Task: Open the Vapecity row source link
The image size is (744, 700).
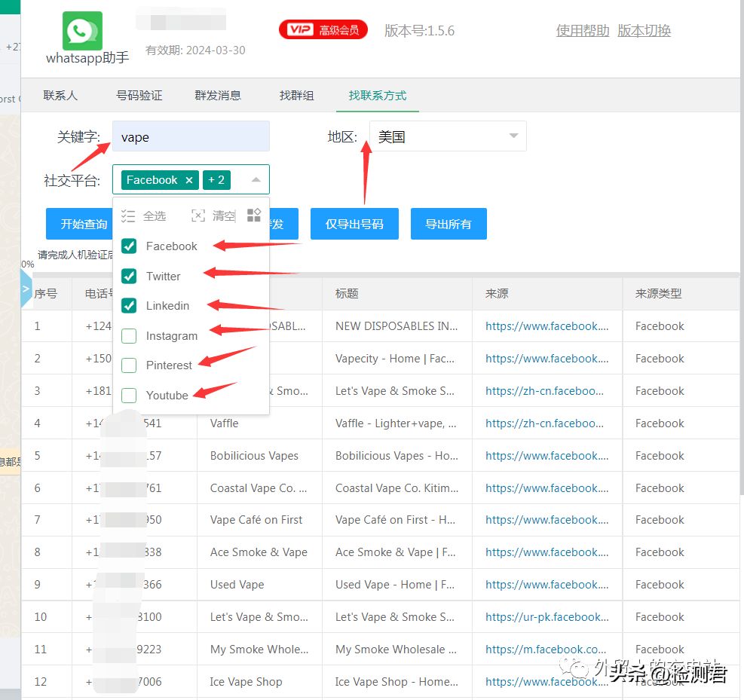Action: [547, 359]
